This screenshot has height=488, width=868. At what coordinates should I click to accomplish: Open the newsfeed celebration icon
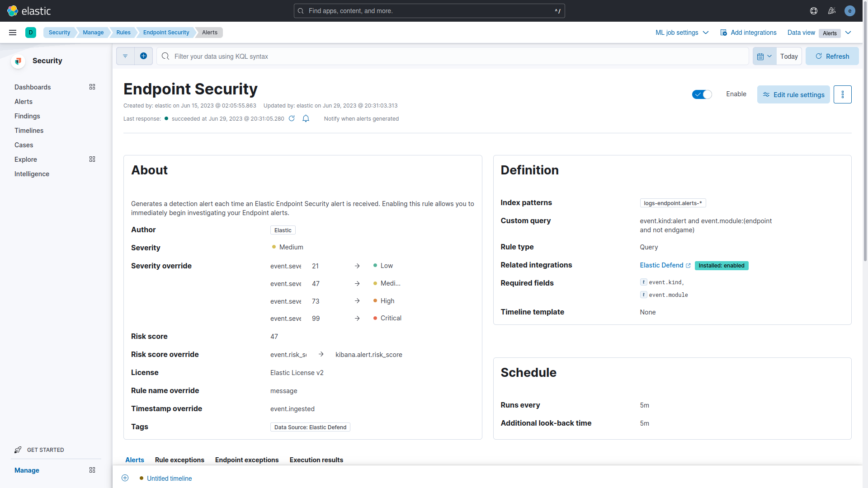coord(832,11)
